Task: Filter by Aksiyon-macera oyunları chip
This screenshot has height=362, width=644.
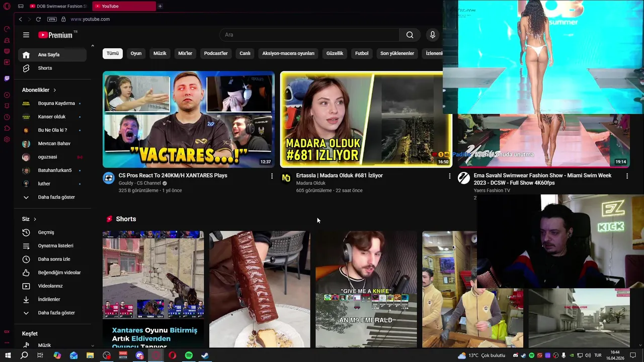Action: pos(288,53)
